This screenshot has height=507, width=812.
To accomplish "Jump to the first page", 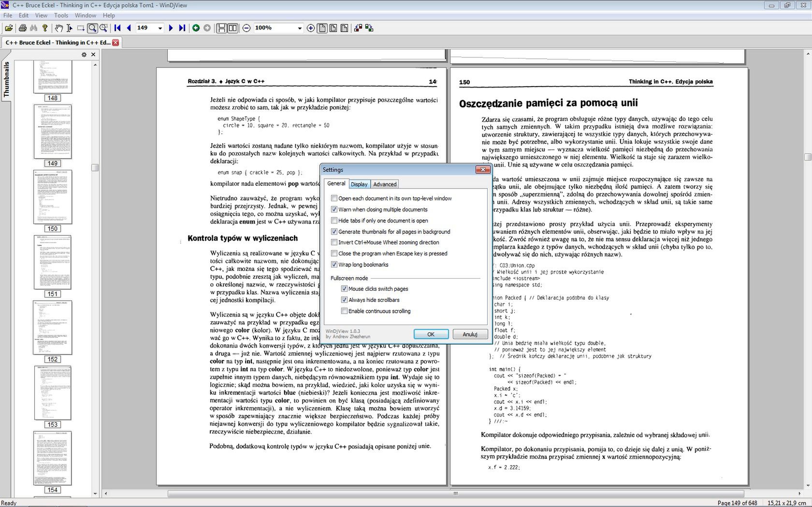I will tap(117, 28).
